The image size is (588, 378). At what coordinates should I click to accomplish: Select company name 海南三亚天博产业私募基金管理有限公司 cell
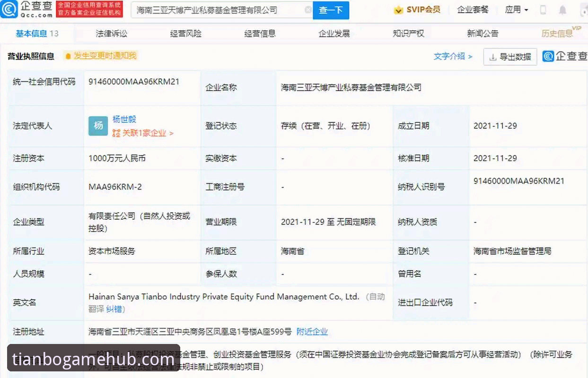point(351,87)
